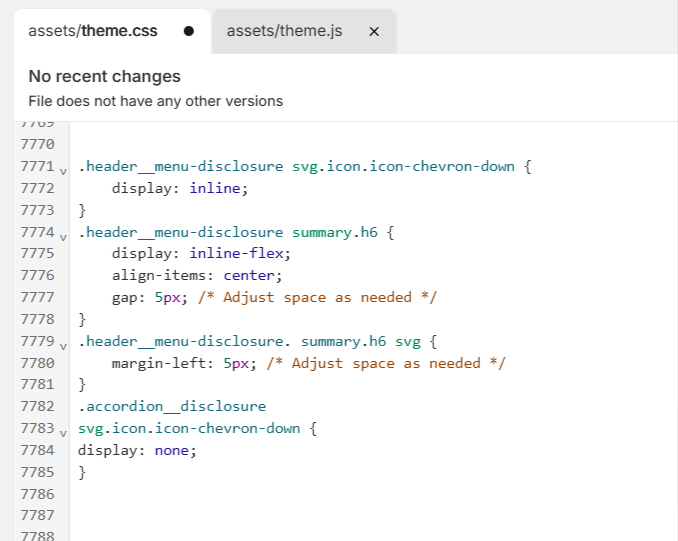678x541 pixels.
Task: Place cursor on "display: none;" line
Action: coord(137,450)
